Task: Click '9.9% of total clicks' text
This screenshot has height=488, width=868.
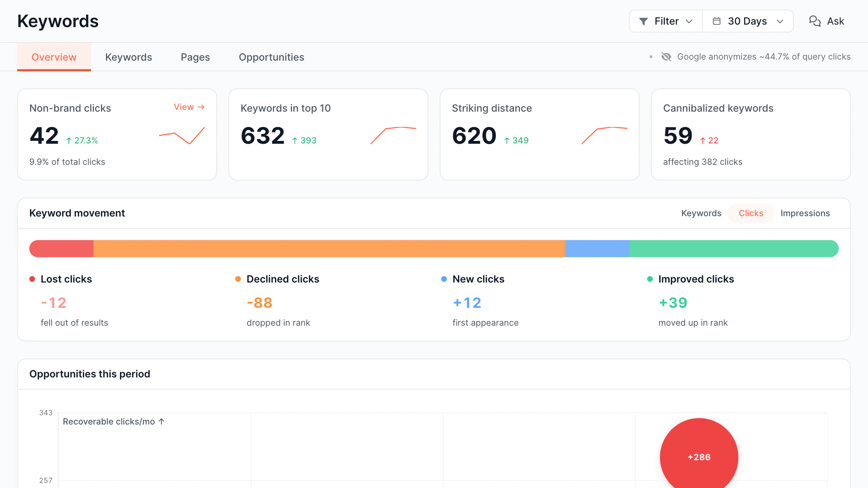Action: (67, 162)
